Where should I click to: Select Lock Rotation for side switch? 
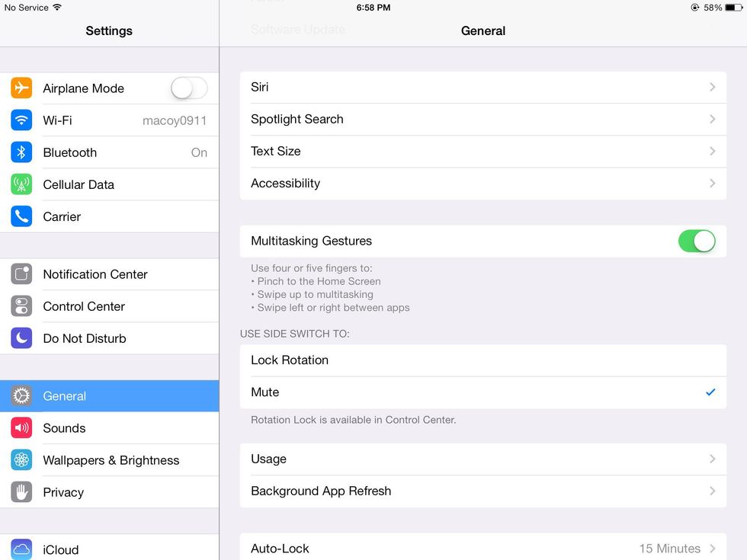coord(483,360)
